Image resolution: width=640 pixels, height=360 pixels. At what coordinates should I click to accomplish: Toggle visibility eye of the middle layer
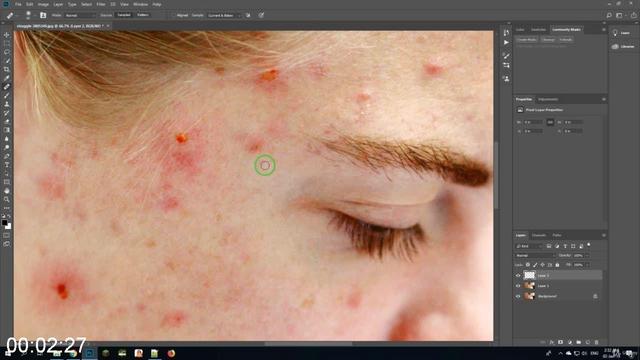tap(518, 286)
